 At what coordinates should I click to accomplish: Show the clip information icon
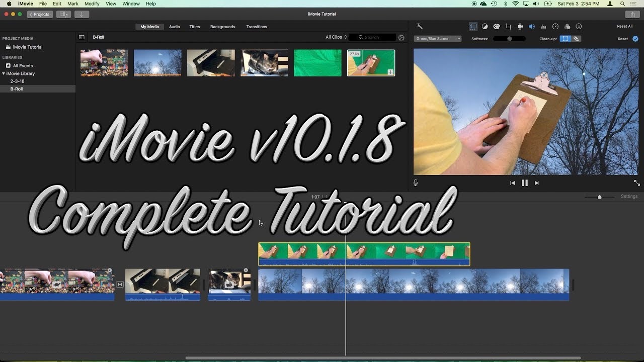coord(579,27)
